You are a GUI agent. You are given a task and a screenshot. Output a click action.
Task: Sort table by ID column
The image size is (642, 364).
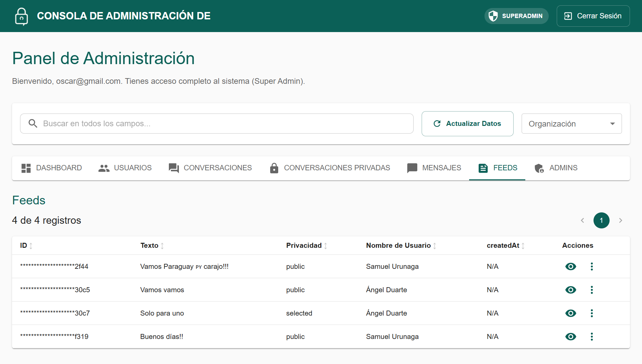[x=26, y=245]
